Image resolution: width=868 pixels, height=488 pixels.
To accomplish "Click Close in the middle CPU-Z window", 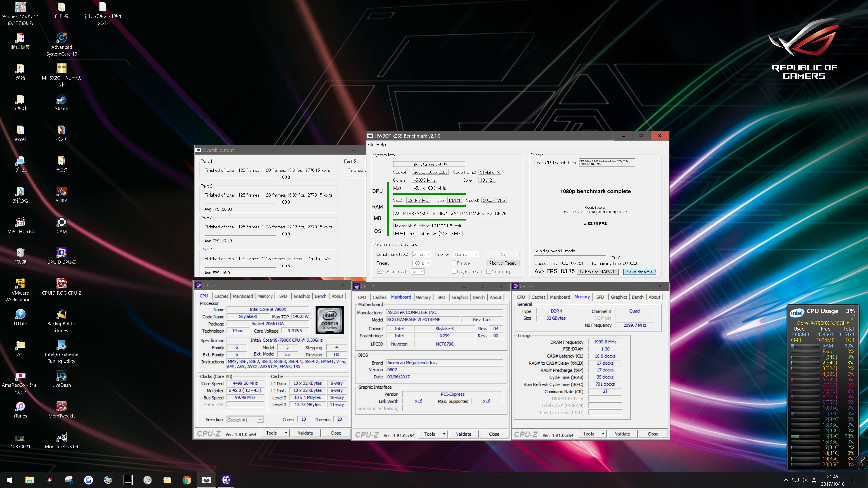I will tap(494, 434).
